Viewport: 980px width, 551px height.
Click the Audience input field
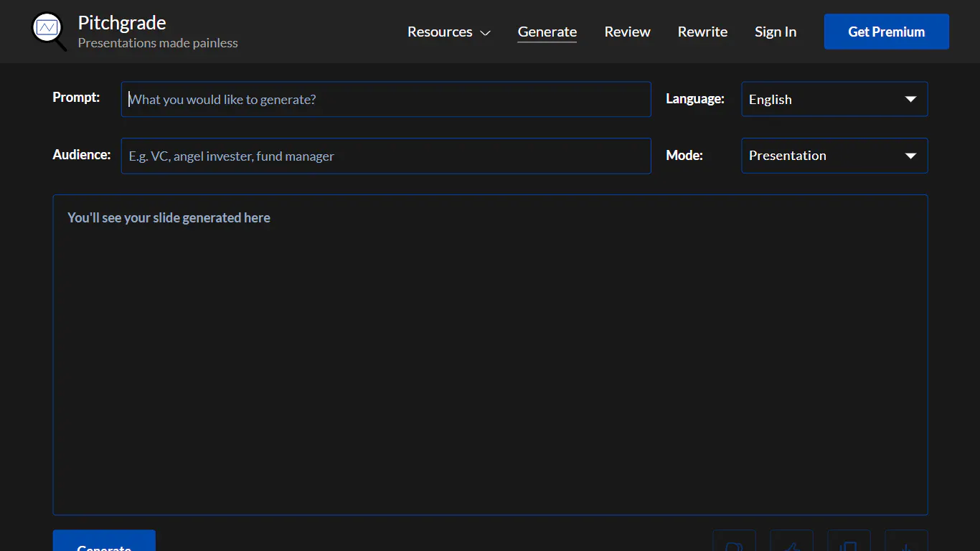pyautogui.click(x=386, y=156)
